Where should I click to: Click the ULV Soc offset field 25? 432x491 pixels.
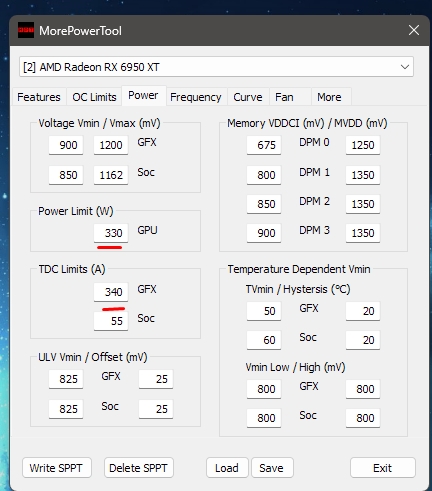pyautogui.click(x=156, y=409)
